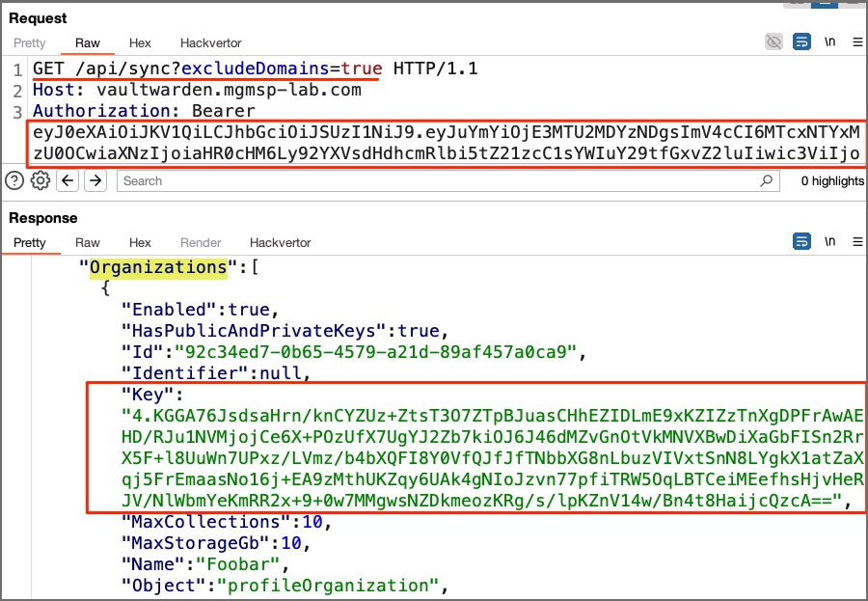Toggle non-printable characters (\n) in Request

829,42
